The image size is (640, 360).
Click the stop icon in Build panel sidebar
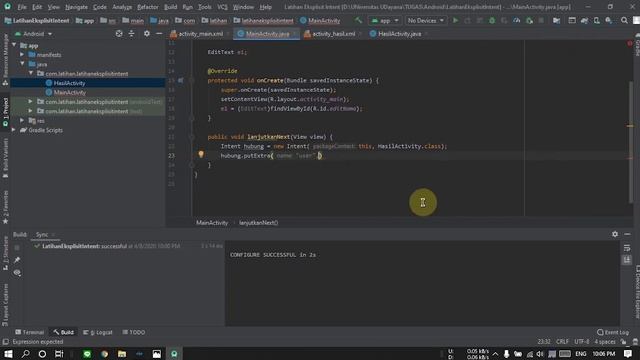point(17,248)
